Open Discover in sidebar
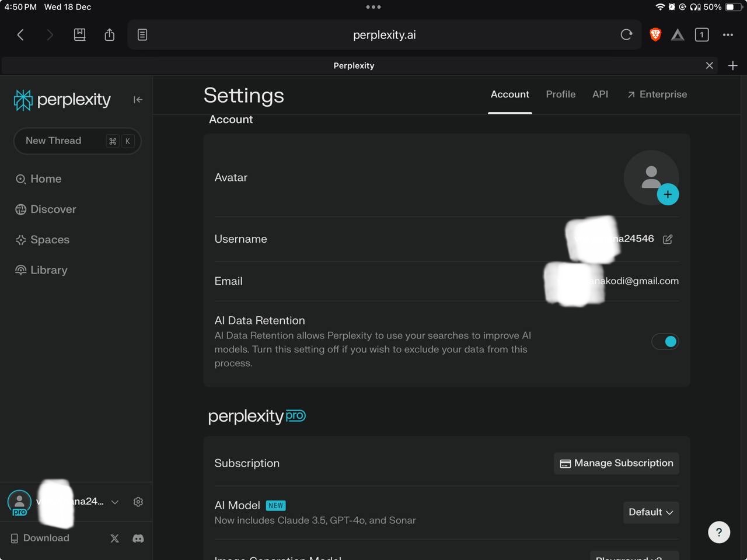 46,209
